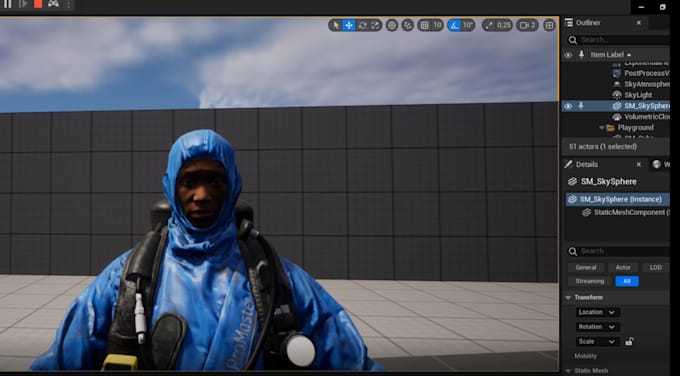Click the Mobility property label

585,356
